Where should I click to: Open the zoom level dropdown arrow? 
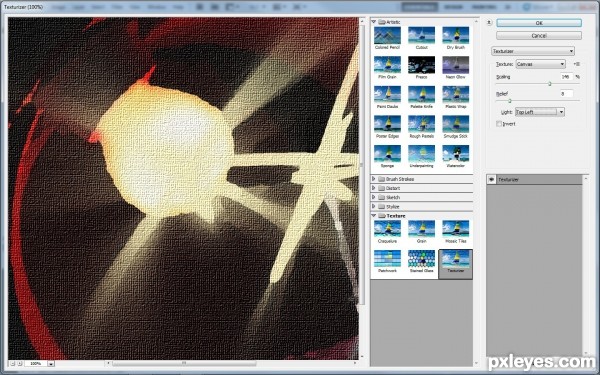51,364
